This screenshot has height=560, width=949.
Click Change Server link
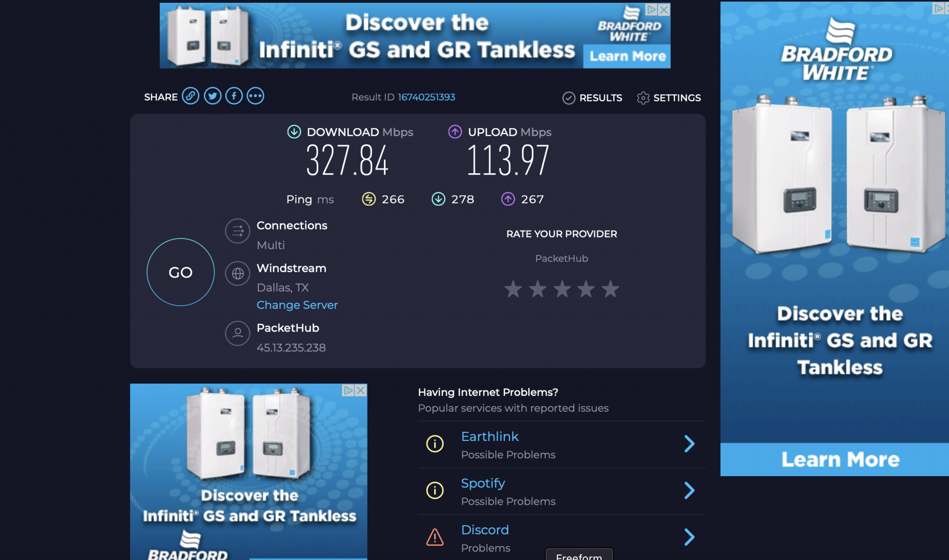coord(297,305)
